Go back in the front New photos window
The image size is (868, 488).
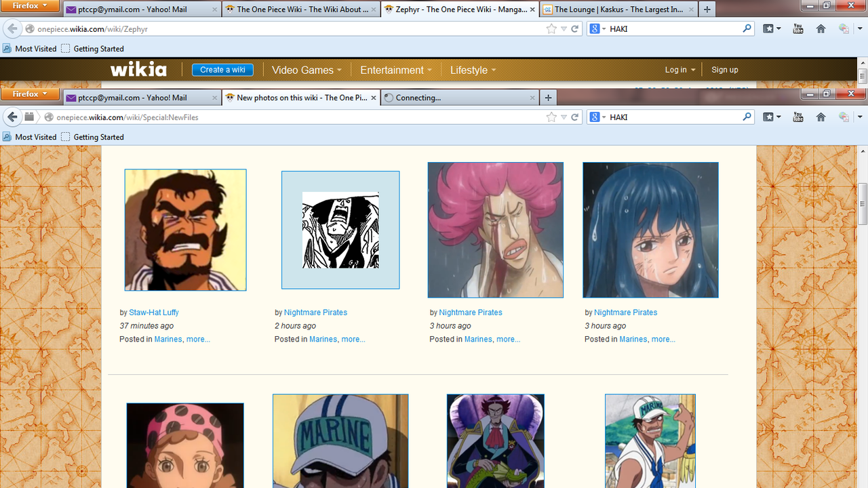click(12, 117)
